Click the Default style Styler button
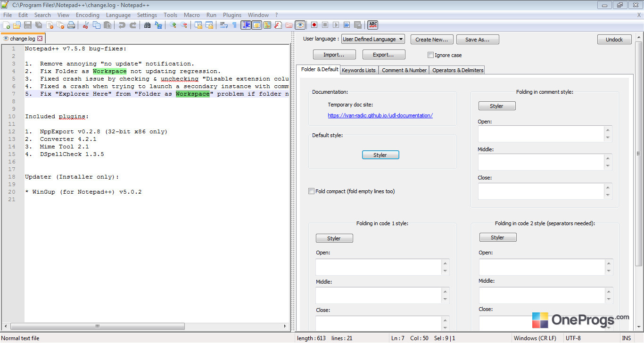 (380, 155)
